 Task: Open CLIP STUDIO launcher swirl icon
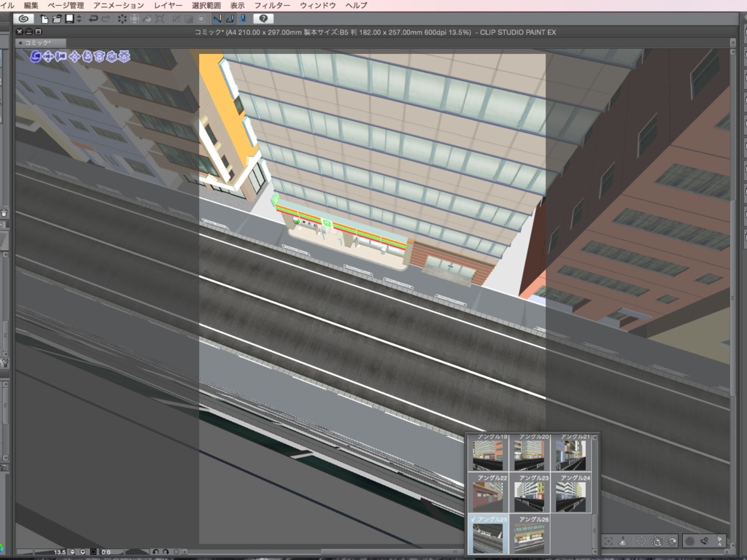pos(23,18)
